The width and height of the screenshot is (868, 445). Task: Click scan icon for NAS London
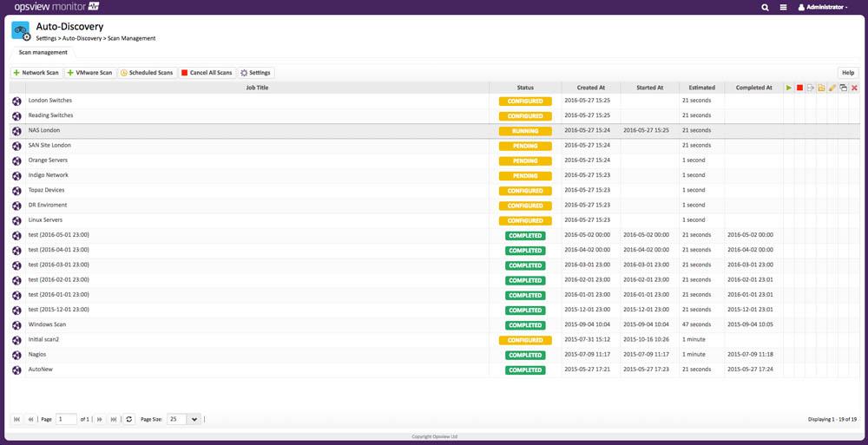click(x=16, y=131)
